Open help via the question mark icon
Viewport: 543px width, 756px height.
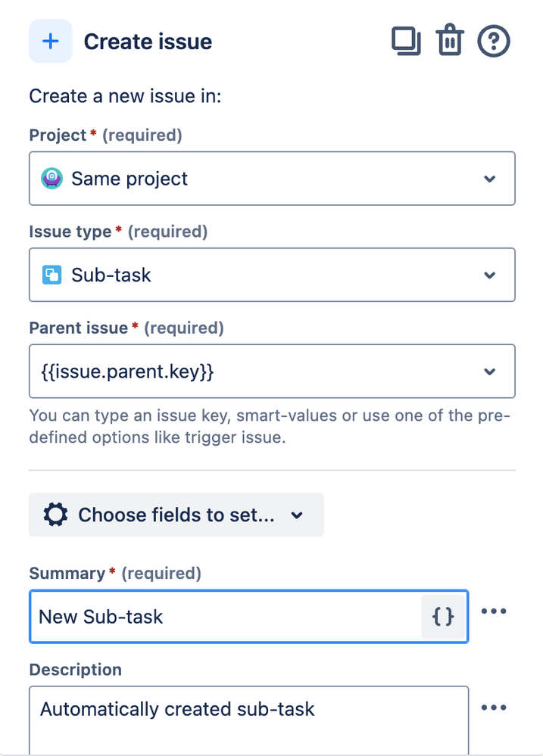coord(494,41)
